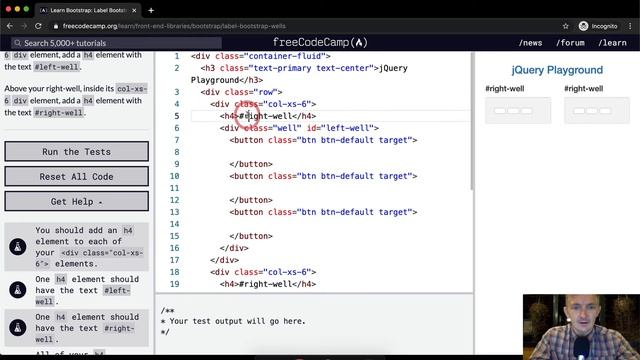Screen dimensions: 640x360
Task: Click the flask icon beside 'You should add an h4'
Action: point(18,247)
